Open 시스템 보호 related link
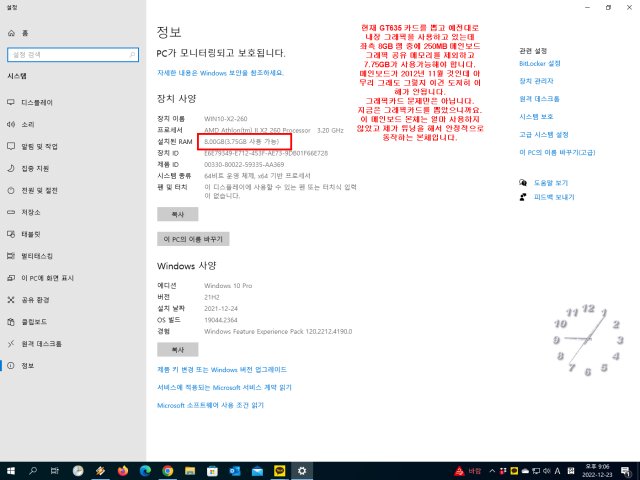 536,117
